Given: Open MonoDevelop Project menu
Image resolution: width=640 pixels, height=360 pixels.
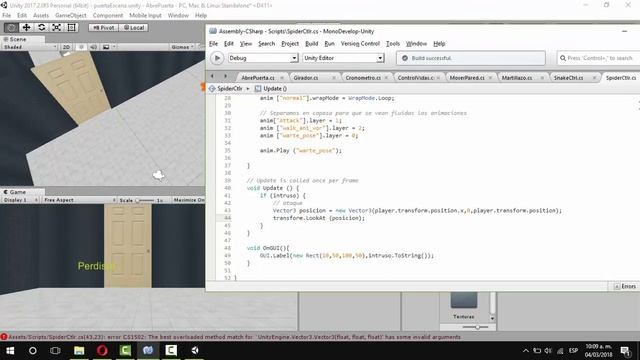Looking at the screenshot, I should (x=290, y=44).
